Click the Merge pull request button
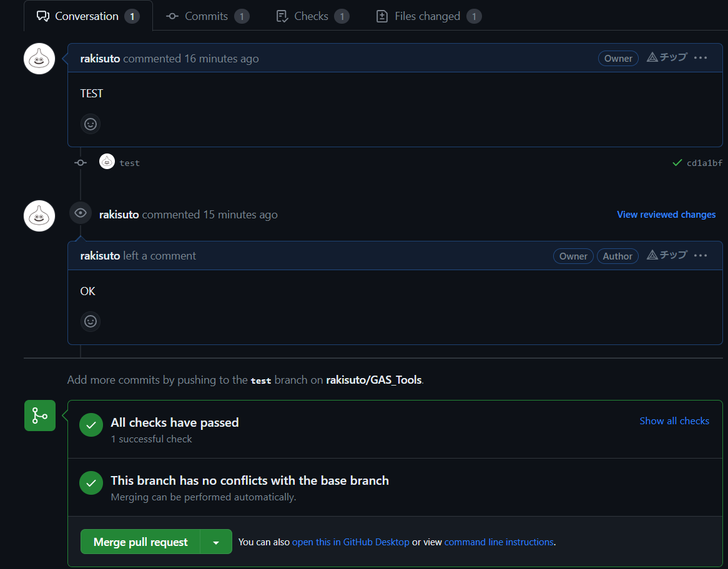The image size is (728, 569). (x=140, y=542)
